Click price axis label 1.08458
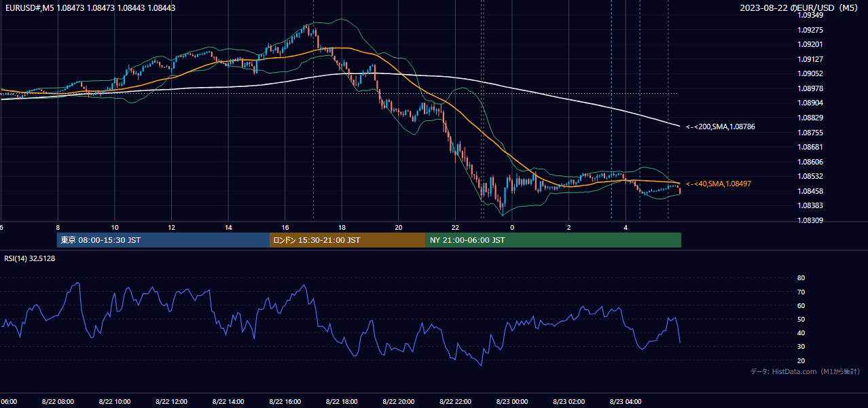This screenshot has height=408, width=868. point(810,191)
